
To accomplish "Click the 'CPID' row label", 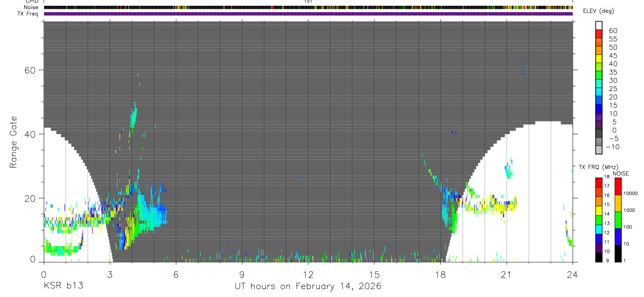I will (x=31, y=2).
